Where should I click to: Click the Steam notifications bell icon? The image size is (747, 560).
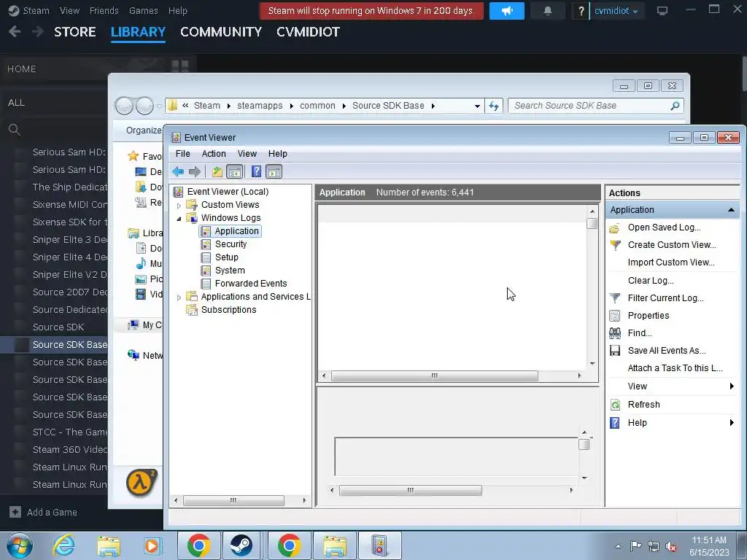click(548, 10)
